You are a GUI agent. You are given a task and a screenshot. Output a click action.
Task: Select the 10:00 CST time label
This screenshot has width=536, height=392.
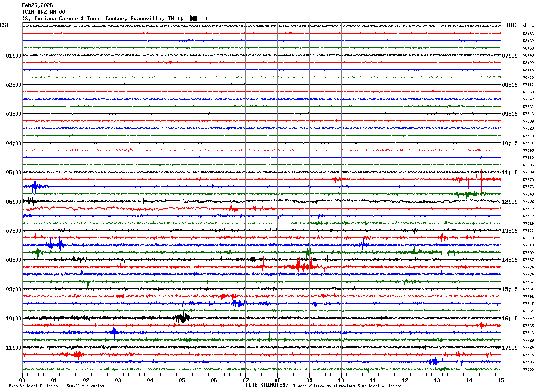pyautogui.click(x=14, y=319)
